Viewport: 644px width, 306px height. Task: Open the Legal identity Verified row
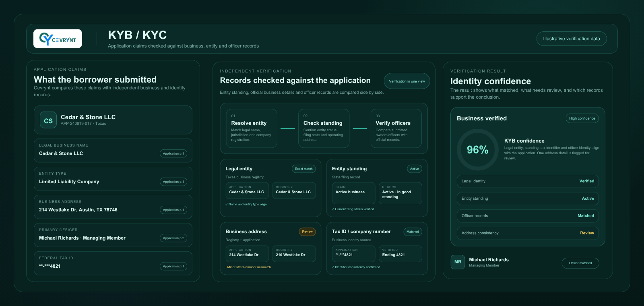[x=528, y=181]
